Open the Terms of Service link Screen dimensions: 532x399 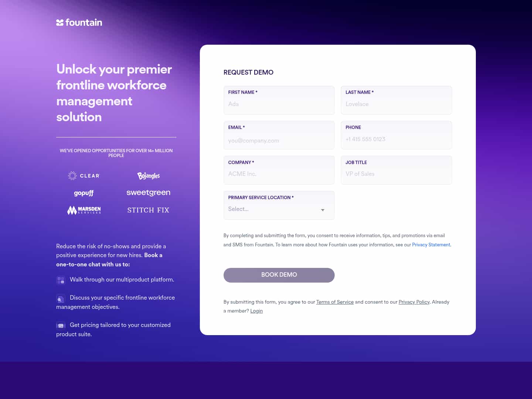pyautogui.click(x=335, y=302)
